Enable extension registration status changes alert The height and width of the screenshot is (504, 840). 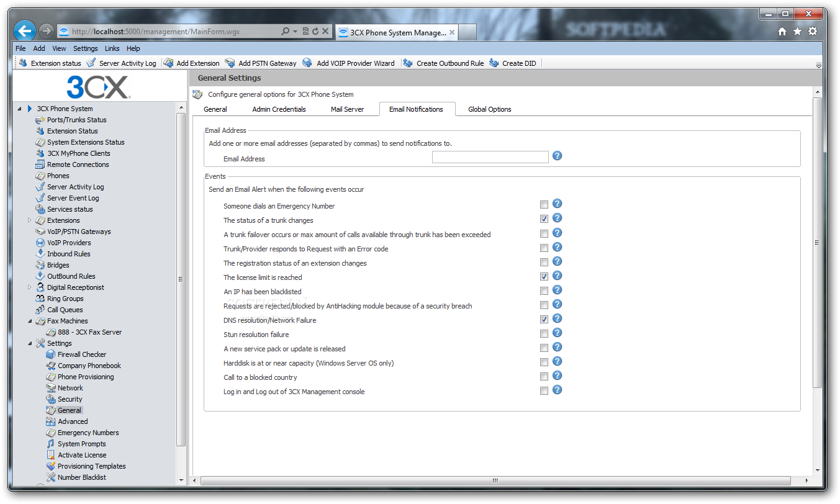544,262
